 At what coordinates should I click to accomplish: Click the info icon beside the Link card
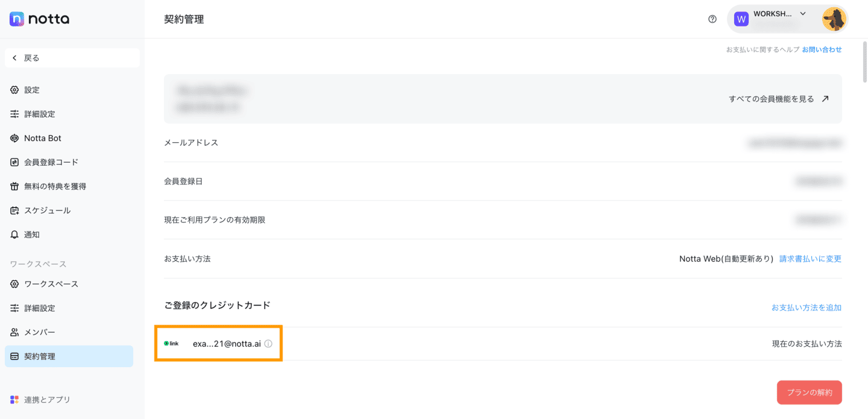coord(268,344)
